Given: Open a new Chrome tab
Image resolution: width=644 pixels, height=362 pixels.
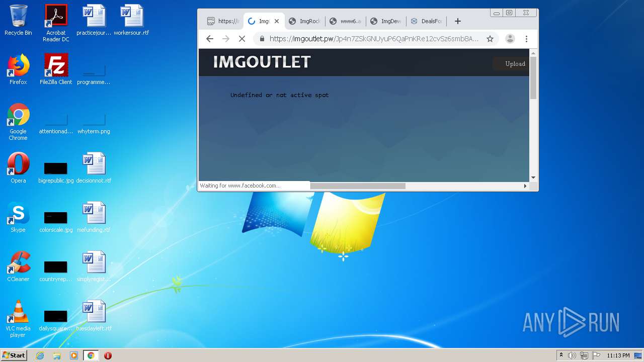Looking at the screenshot, I should coord(457,21).
